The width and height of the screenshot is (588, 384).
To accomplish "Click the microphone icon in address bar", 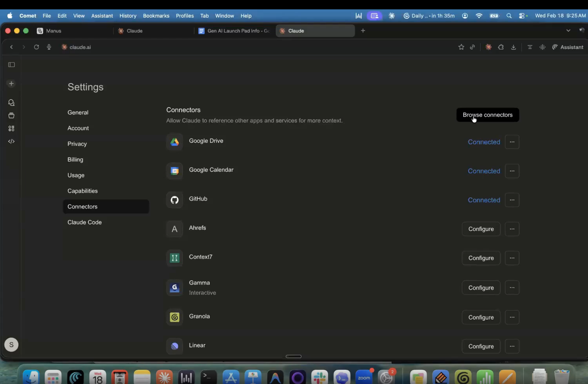I will [x=49, y=47].
